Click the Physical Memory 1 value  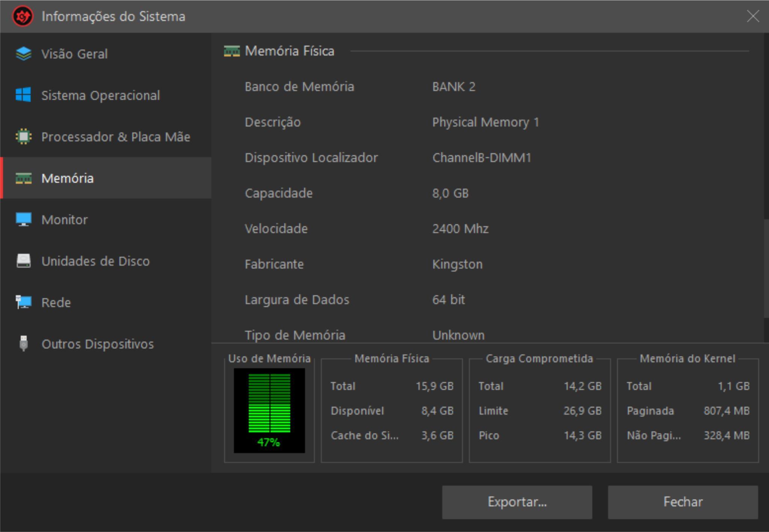(486, 122)
